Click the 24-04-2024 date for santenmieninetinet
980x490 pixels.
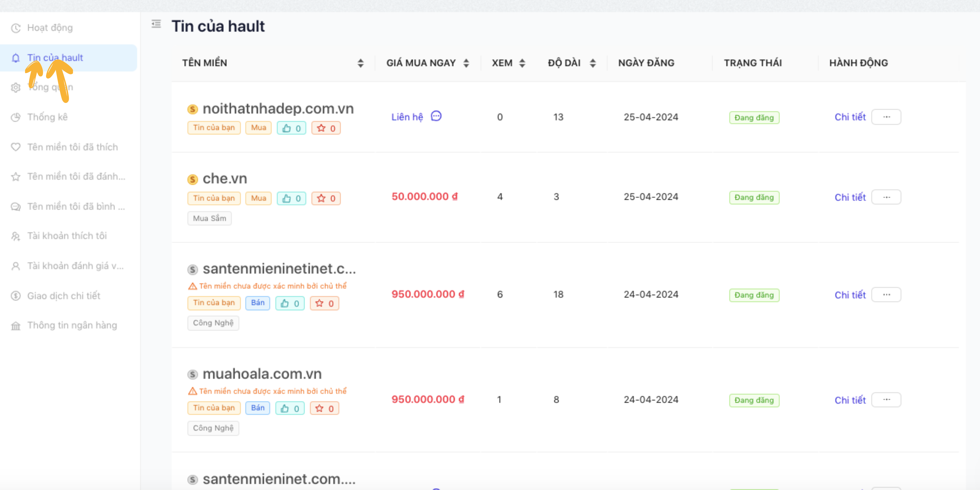tap(651, 294)
